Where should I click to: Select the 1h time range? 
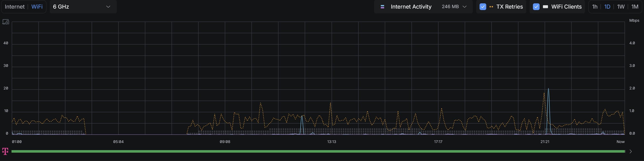[x=595, y=7]
